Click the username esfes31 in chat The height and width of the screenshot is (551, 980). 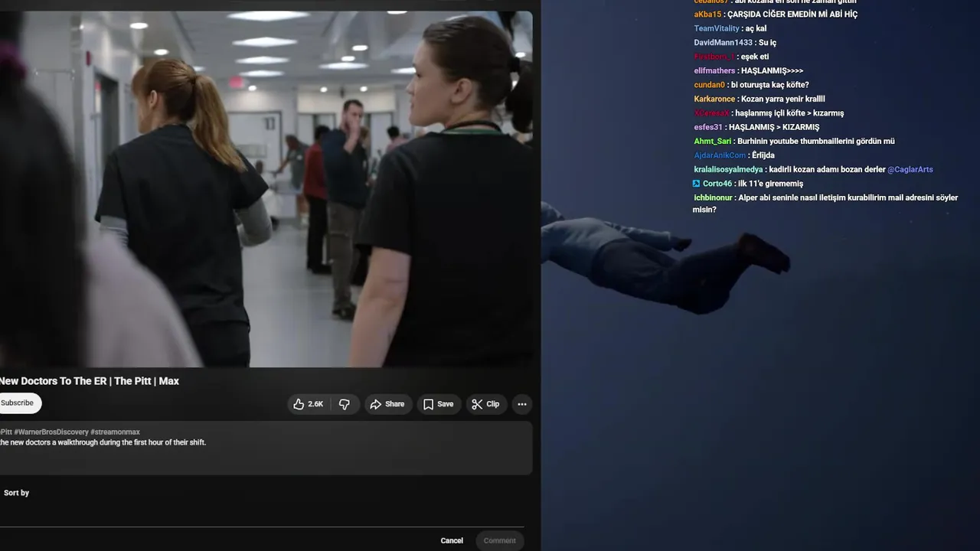point(708,127)
